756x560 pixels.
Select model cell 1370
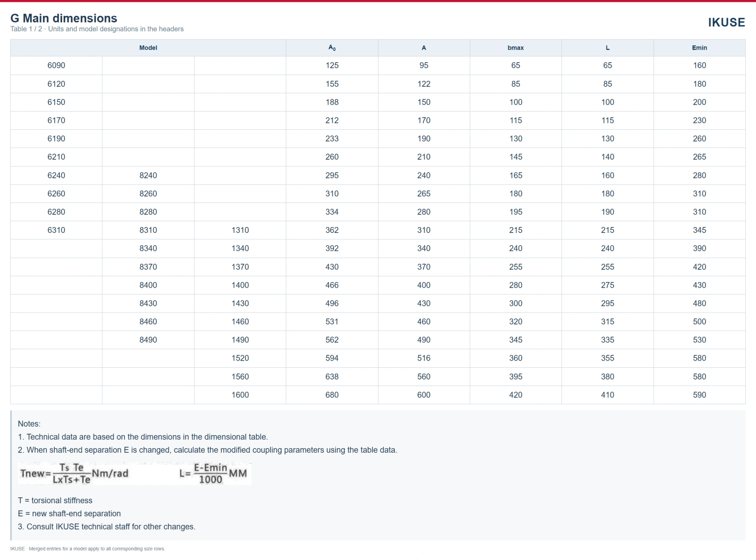point(240,267)
